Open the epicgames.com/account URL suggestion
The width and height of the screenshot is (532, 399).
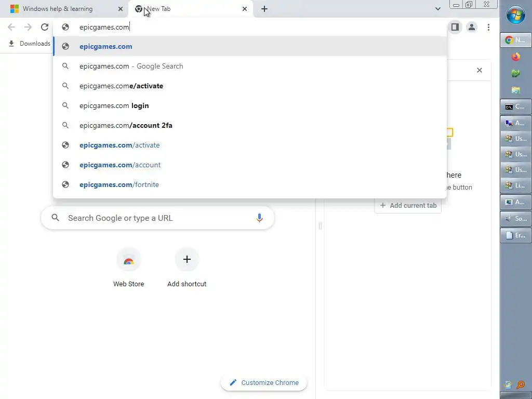[x=250, y=165]
